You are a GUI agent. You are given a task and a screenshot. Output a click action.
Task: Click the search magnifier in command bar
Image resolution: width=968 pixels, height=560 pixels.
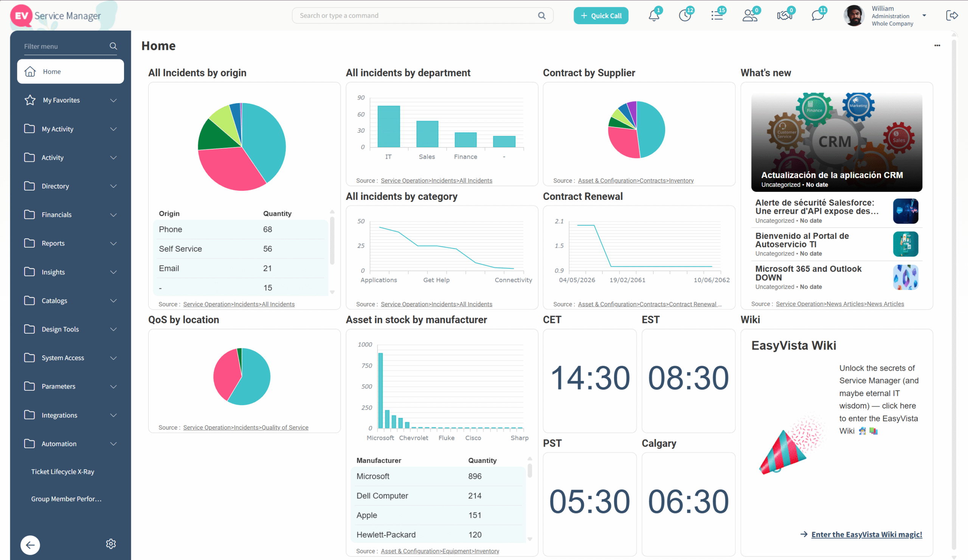click(x=541, y=16)
